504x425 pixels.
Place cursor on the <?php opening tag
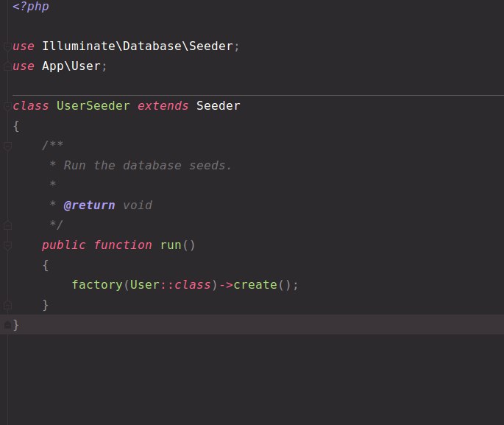pyautogui.click(x=31, y=7)
